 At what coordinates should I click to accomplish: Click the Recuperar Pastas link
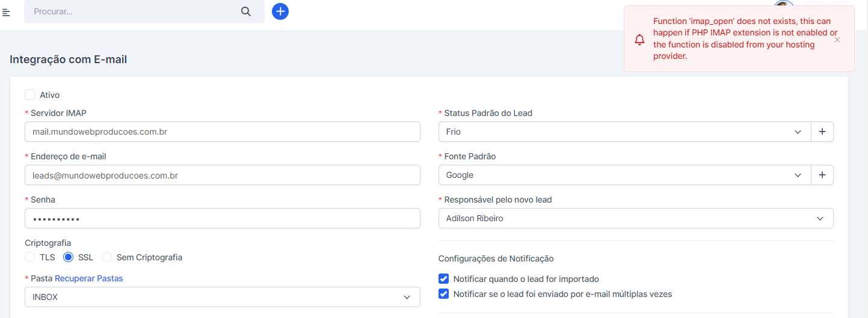(x=89, y=278)
